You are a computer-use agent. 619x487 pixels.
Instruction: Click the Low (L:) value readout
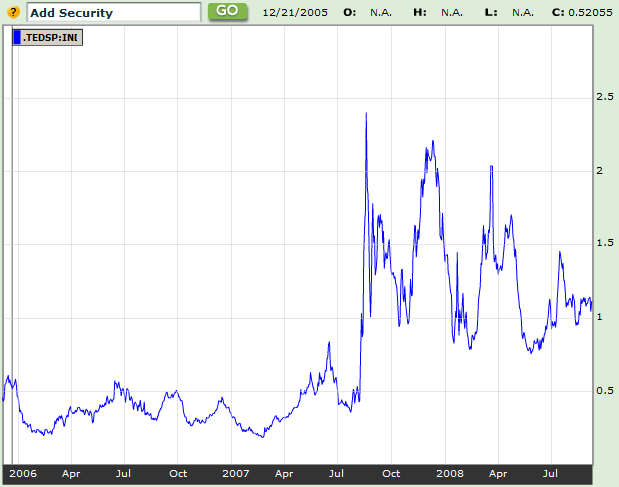pyautogui.click(x=521, y=13)
